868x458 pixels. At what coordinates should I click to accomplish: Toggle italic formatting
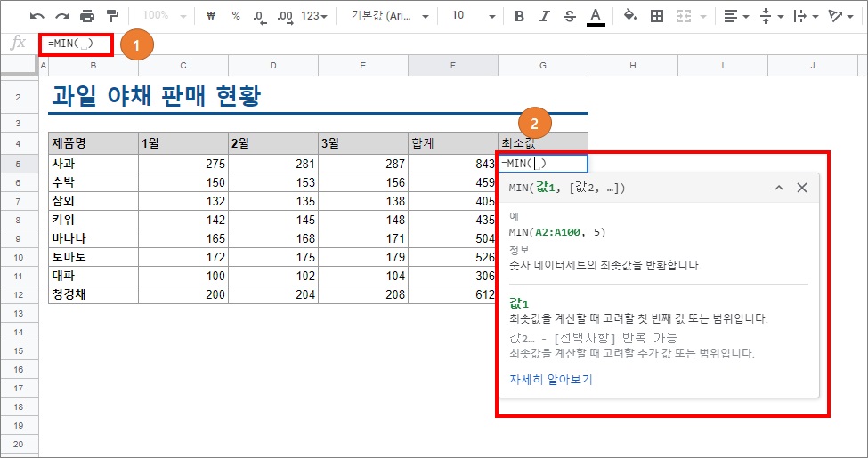pos(544,16)
